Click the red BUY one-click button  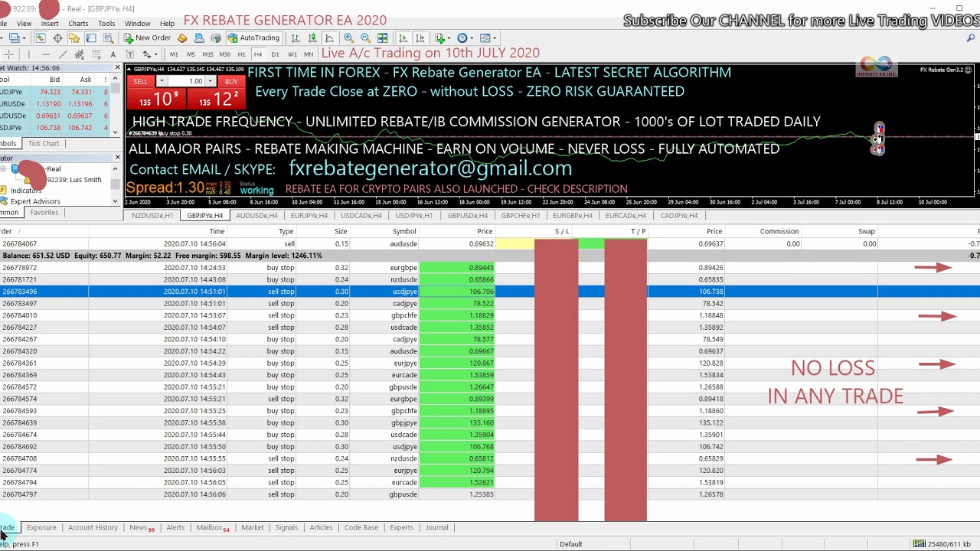[217, 93]
